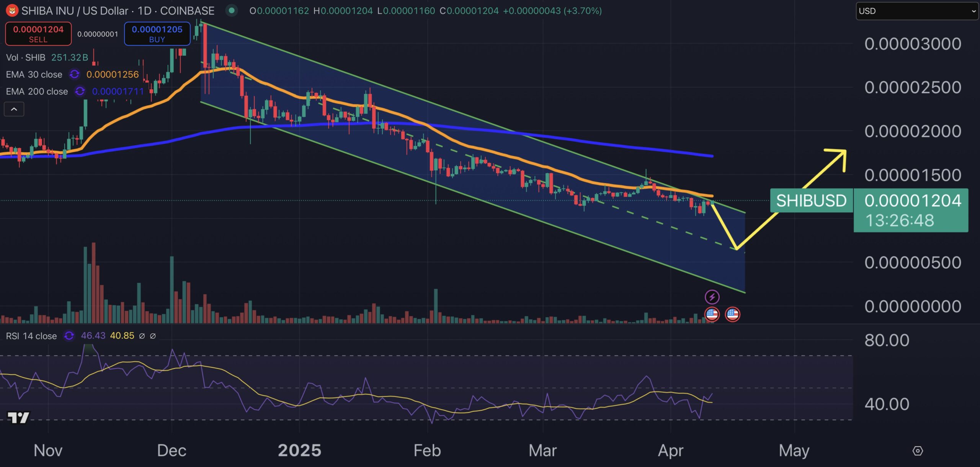Screen dimensions: 980x467
Task: Click the 2025 label on time axis
Action: 299,450
